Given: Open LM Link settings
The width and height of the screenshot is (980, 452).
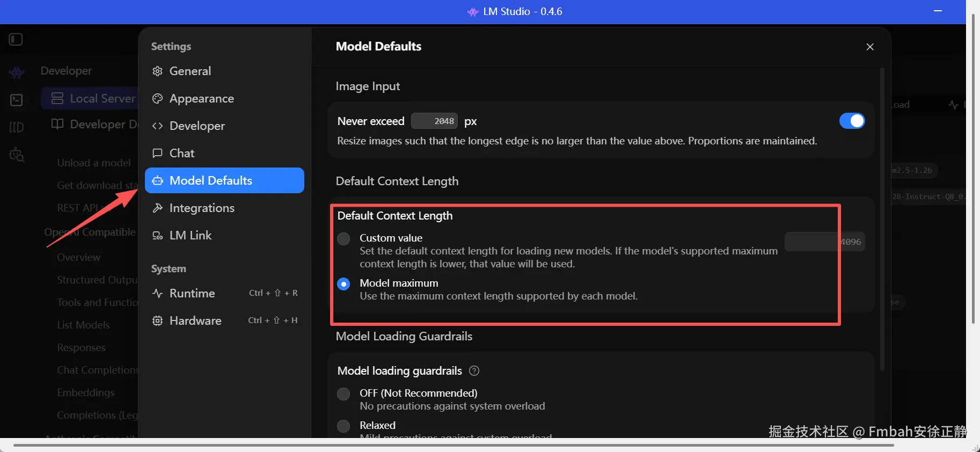Looking at the screenshot, I should point(224,235).
